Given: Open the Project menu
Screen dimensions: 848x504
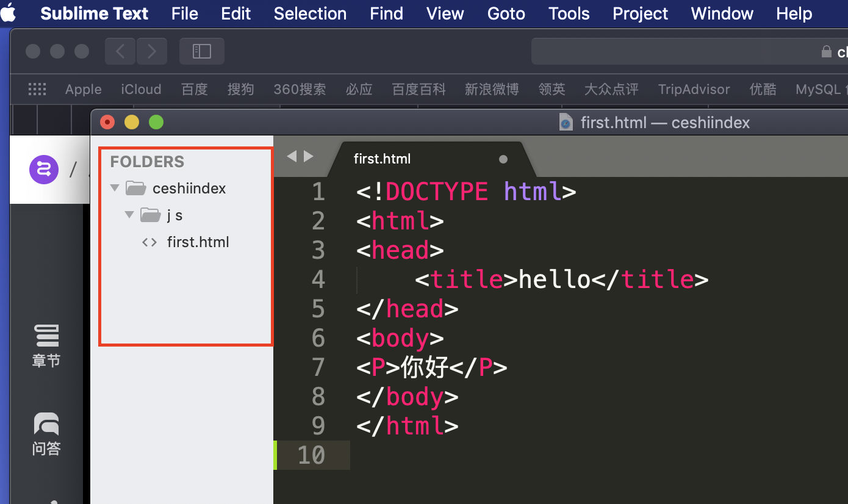Looking at the screenshot, I should [640, 13].
